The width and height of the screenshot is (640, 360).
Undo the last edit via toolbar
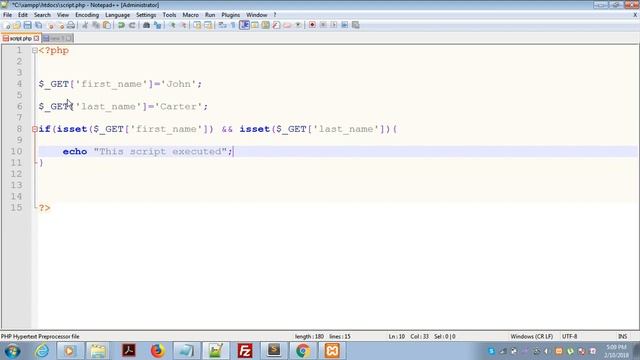121,25
